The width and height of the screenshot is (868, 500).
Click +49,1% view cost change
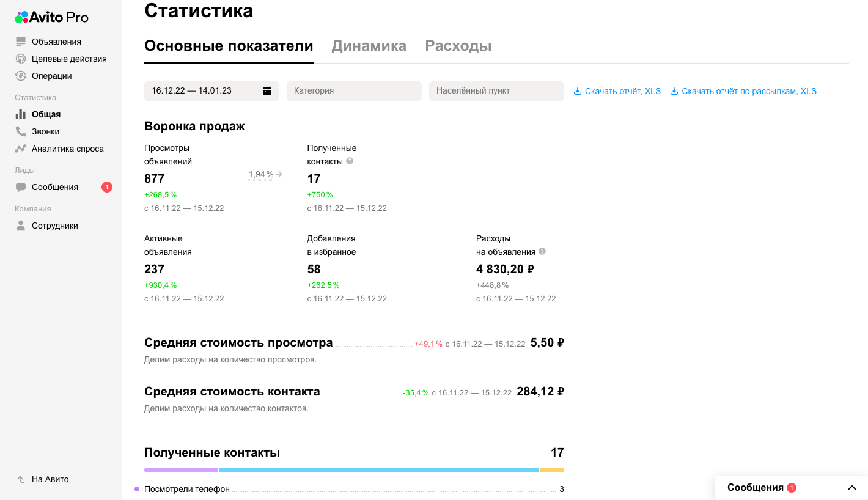(428, 344)
